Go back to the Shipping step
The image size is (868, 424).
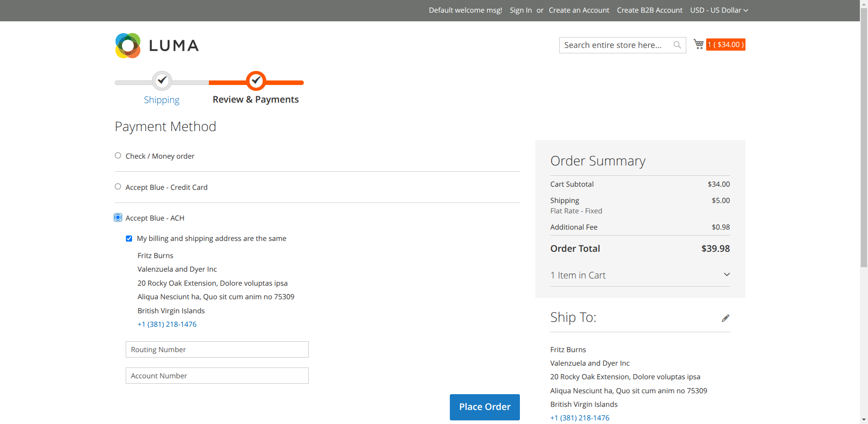(x=161, y=100)
